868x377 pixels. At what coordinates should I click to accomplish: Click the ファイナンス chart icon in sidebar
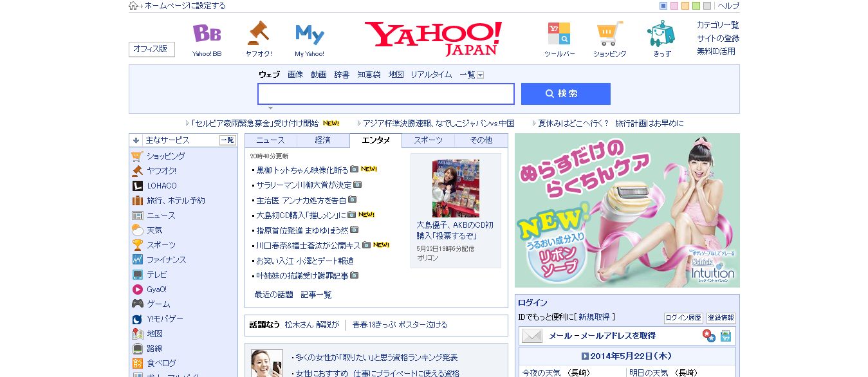pyautogui.click(x=137, y=260)
